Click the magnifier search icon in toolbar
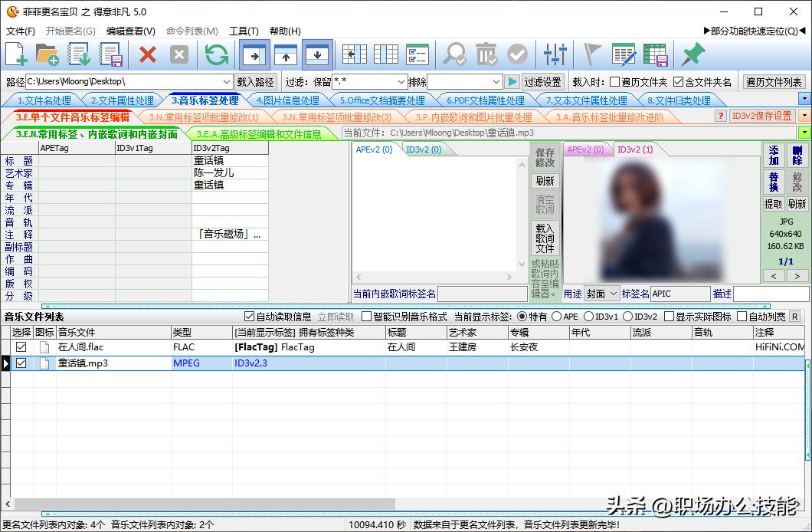Viewport: 812px width, 532px height. point(454,54)
